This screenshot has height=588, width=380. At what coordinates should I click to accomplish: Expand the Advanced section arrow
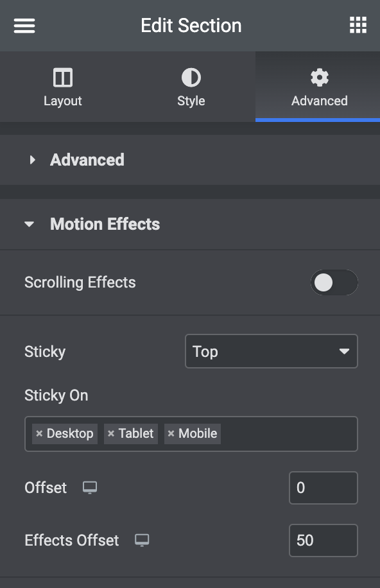[x=32, y=160]
